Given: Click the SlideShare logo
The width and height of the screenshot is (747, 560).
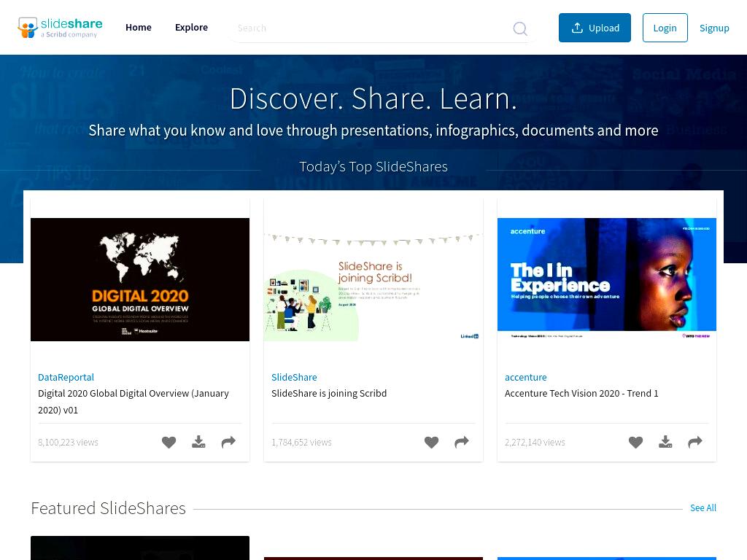Looking at the screenshot, I should pyautogui.click(x=60, y=28).
